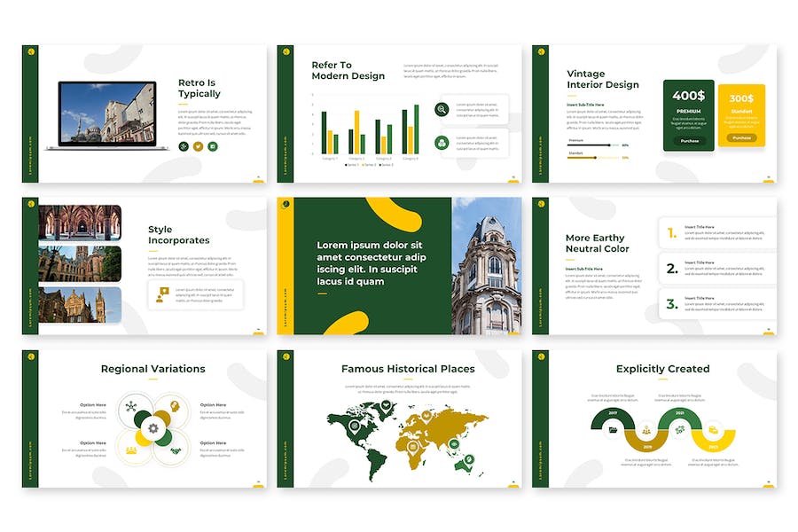Select the gear icon in Regional Variations
798x532 pixels.
(153, 429)
